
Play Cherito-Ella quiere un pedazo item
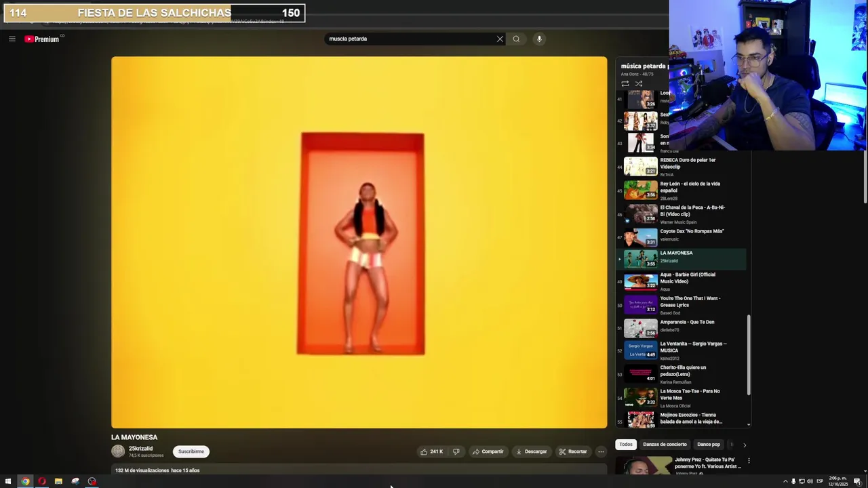(x=682, y=374)
